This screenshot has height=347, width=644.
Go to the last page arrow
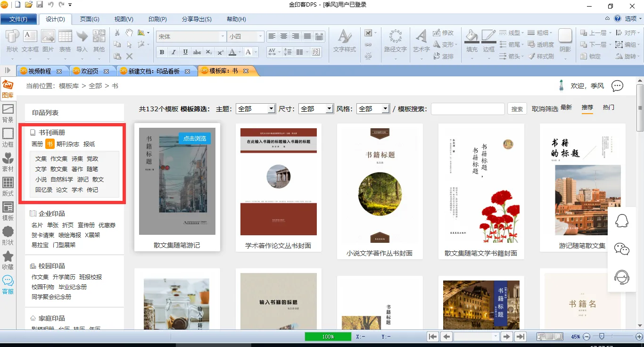pos(520,337)
